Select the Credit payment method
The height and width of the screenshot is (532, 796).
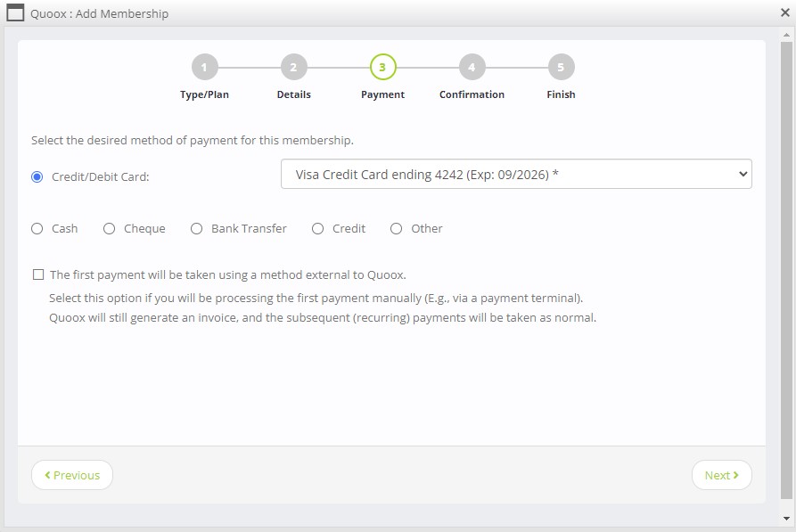[x=317, y=228]
